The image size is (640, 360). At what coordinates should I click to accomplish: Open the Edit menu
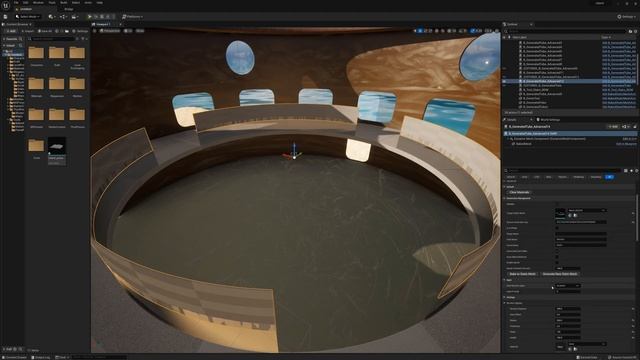click(x=25, y=2)
